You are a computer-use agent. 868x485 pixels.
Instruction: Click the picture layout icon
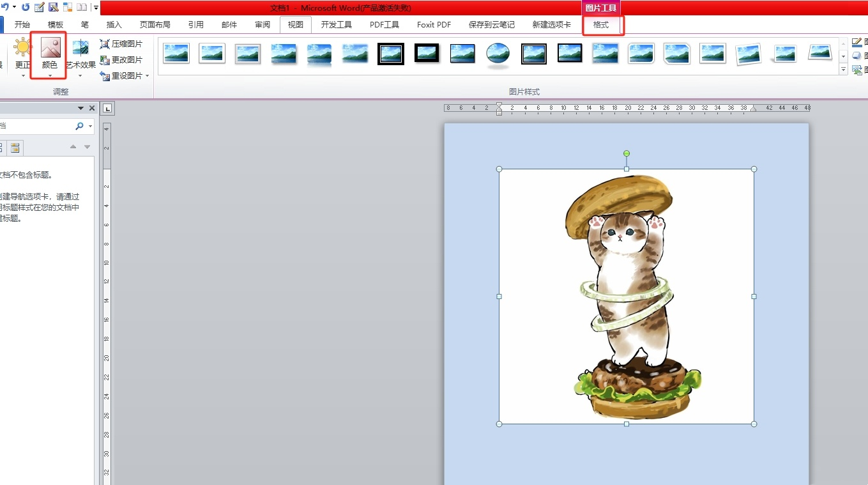[x=857, y=70]
